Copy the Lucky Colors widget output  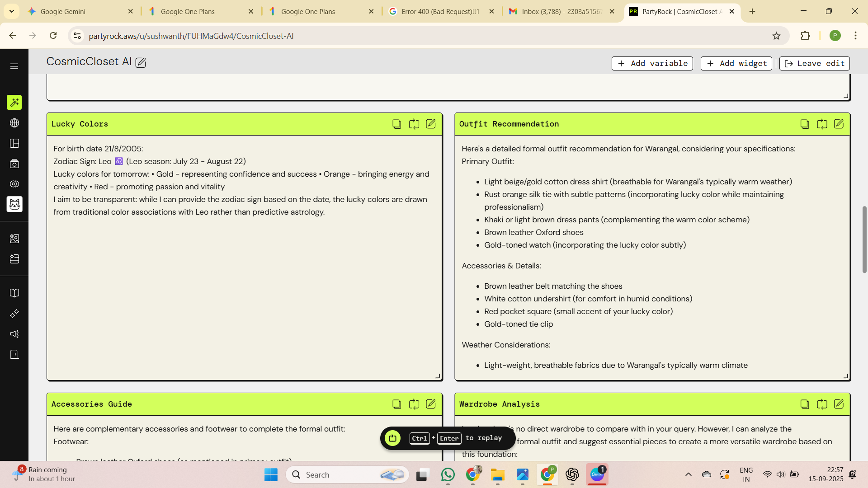[x=396, y=124]
